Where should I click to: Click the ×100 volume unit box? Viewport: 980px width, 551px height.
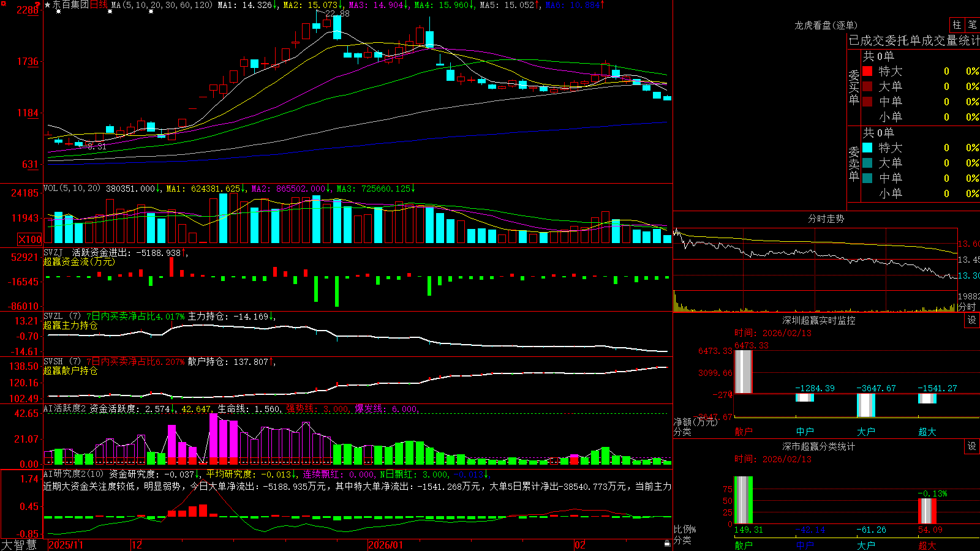(30, 239)
